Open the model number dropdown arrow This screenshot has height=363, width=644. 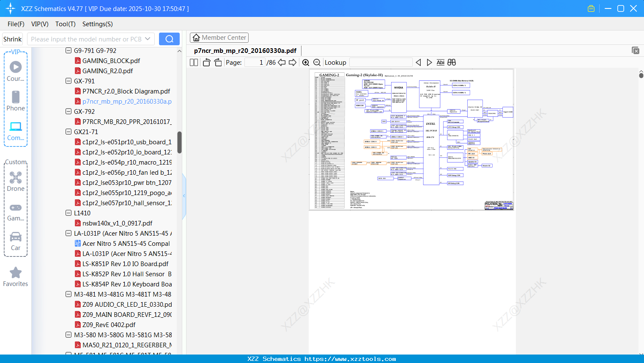pyautogui.click(x=148, y=39)
